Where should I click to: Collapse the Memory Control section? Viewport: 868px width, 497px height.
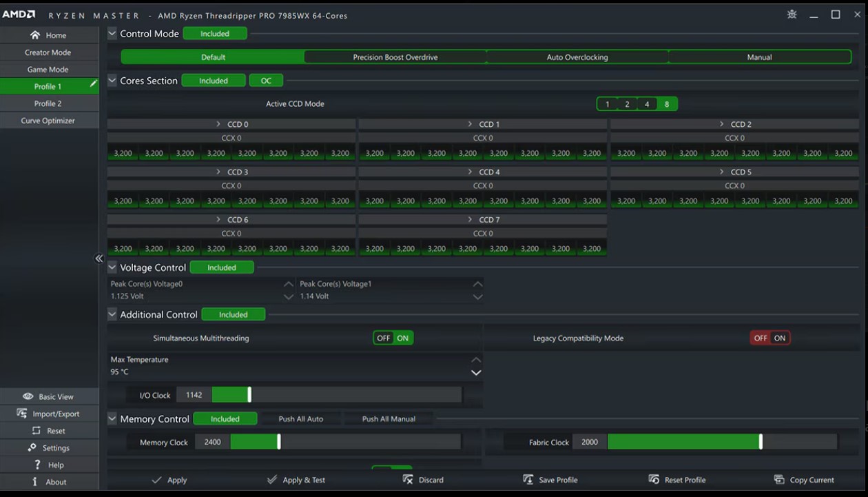coord(112,418)
